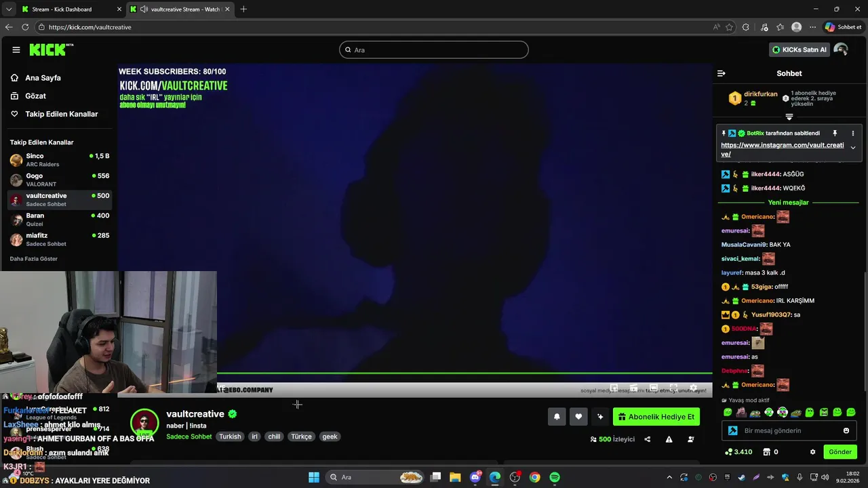Refresh the browser page
The width and height of the screenshot is (868, 488).
(25, 27)
